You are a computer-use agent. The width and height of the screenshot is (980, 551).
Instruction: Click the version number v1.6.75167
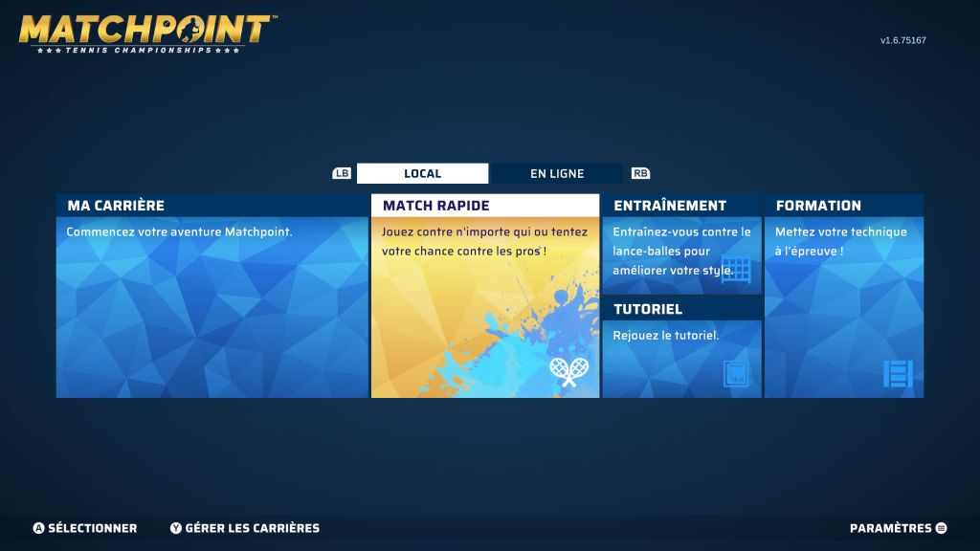pos(903,40)
